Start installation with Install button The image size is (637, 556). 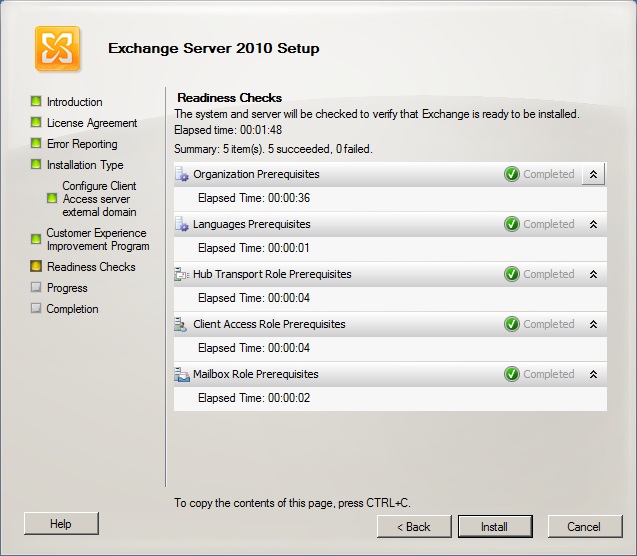point(495,527)
